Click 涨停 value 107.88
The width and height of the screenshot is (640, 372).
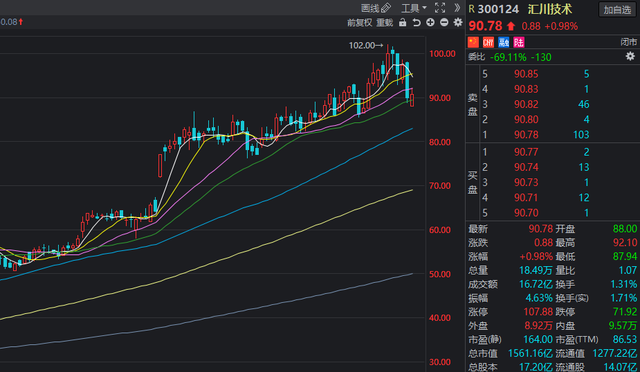tap(538, 312)
